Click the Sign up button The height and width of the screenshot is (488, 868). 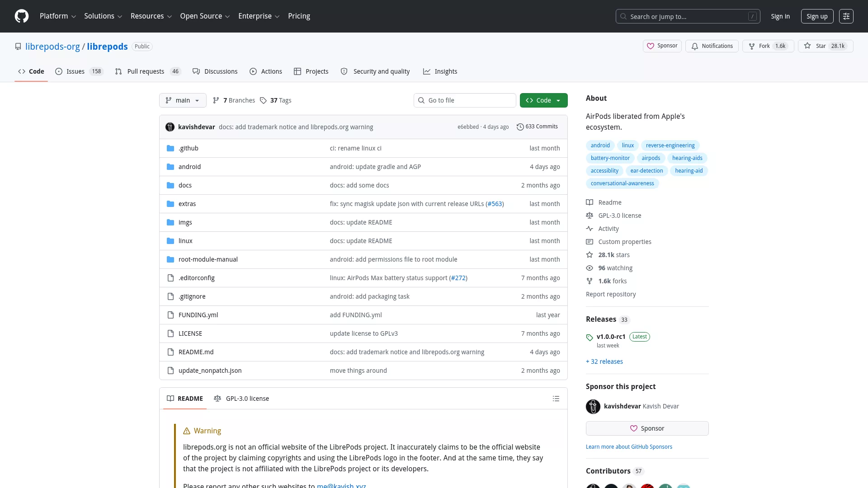click(817, 16)
